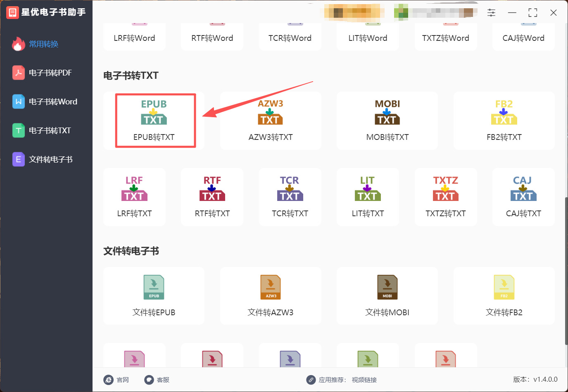Open the 文件转EPUB tool
The height and width of the screenshot is (392, 568).
[154, 296]
